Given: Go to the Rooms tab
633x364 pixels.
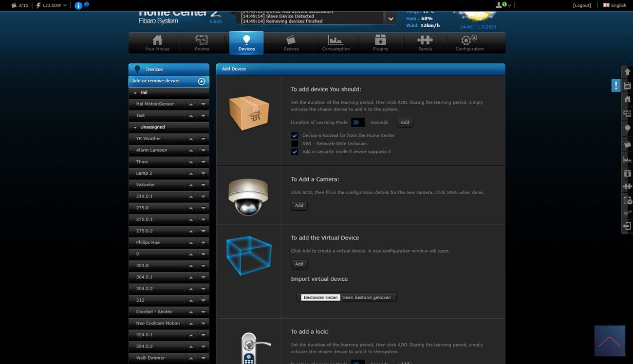Looking at the screenshot, I should [202, 43].
